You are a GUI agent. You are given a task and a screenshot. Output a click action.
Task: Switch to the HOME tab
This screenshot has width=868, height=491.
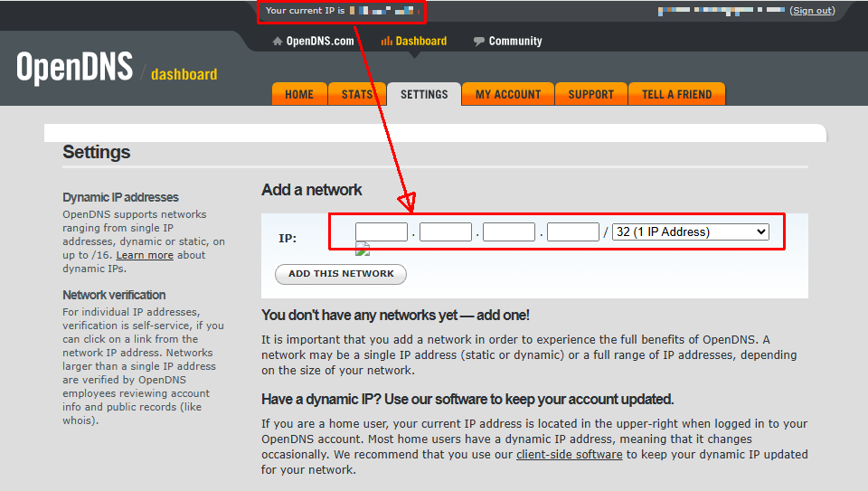pyautogui.click(x=299, y=94)
